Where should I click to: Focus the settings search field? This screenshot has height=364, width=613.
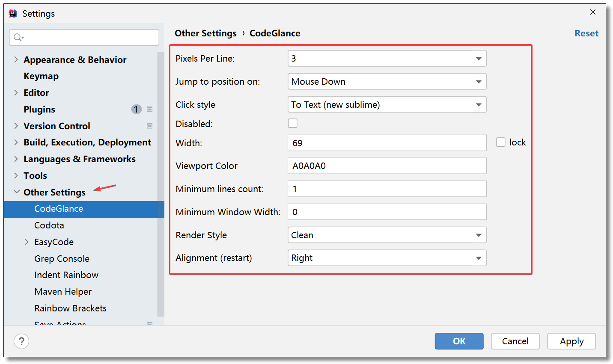click(x=84, y=38)
